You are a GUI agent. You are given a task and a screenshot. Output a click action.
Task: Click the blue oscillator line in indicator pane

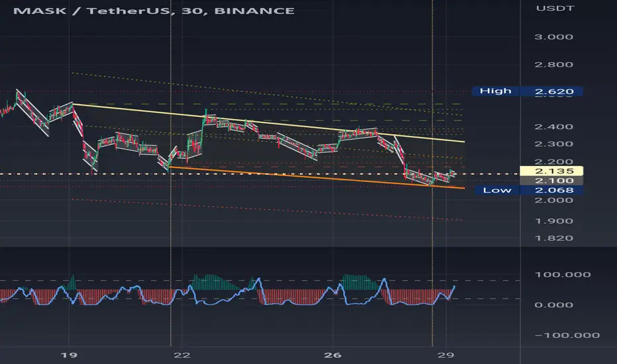227,300
